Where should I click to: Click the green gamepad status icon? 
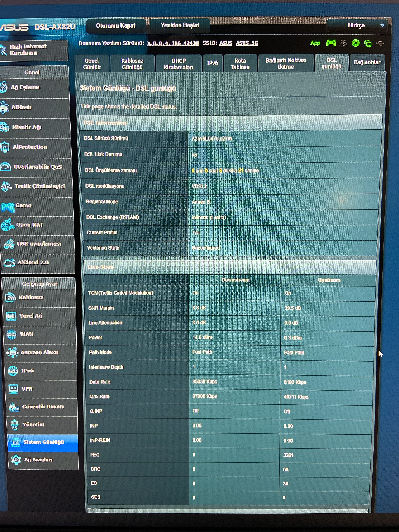click(x=331, y=43)
